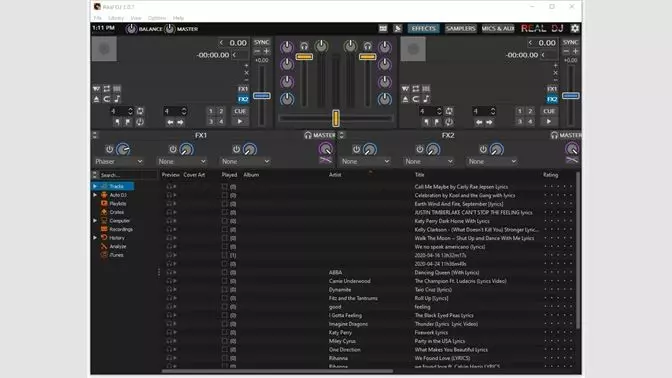Enable FX1 on the right deck
The image size is (672, 378).
(552, 89)
